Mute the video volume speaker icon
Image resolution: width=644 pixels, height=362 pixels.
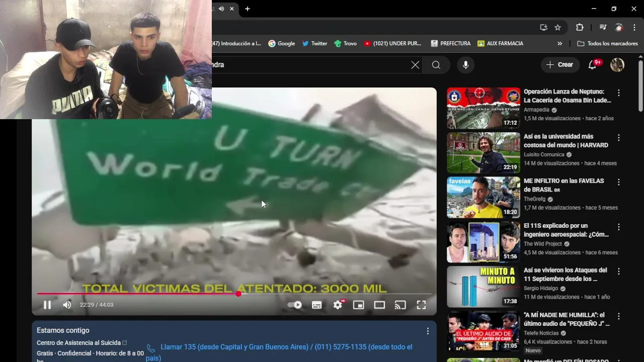(67, 305)
